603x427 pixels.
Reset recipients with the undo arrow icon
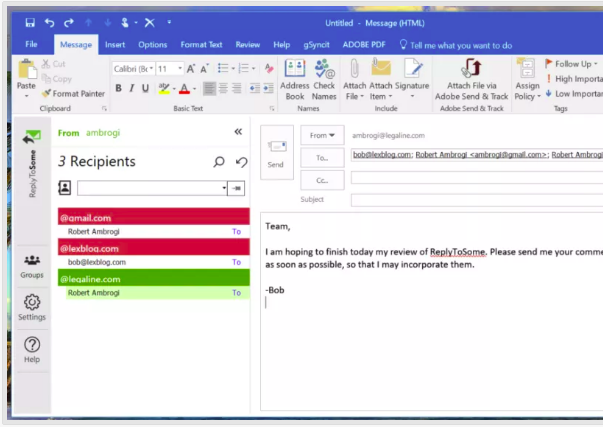pyautogui.click(x=242, y=162)
